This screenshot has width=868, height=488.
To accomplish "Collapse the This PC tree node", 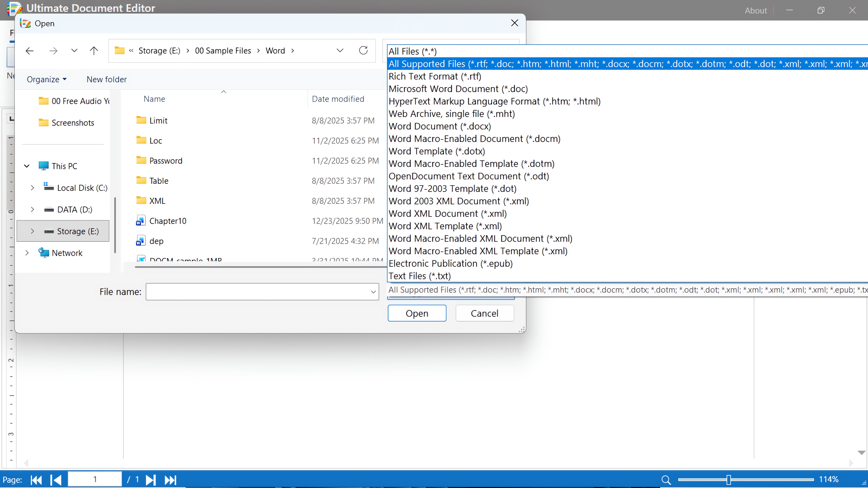I will (27, 166).
